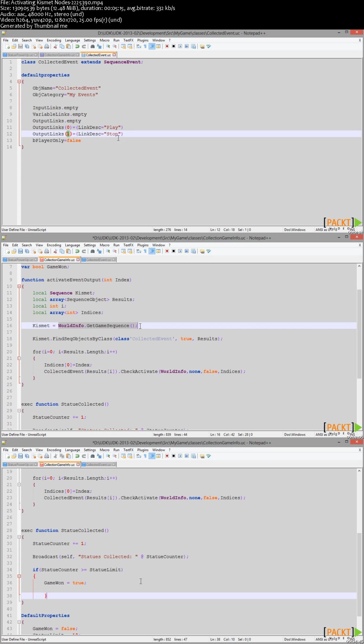This screenshot has width=364, height=644.
Task: Click Cut scissors icon in top window
Action: tap(55, 47)
